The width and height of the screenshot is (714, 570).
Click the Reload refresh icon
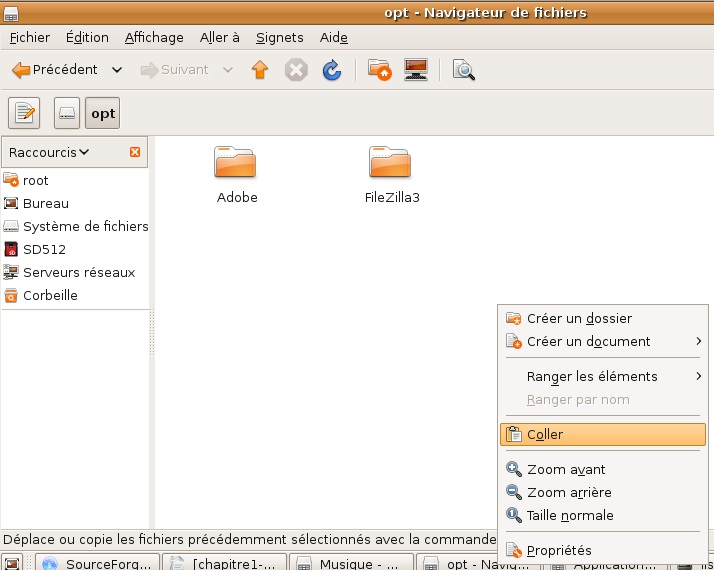[x=331, y=70]
